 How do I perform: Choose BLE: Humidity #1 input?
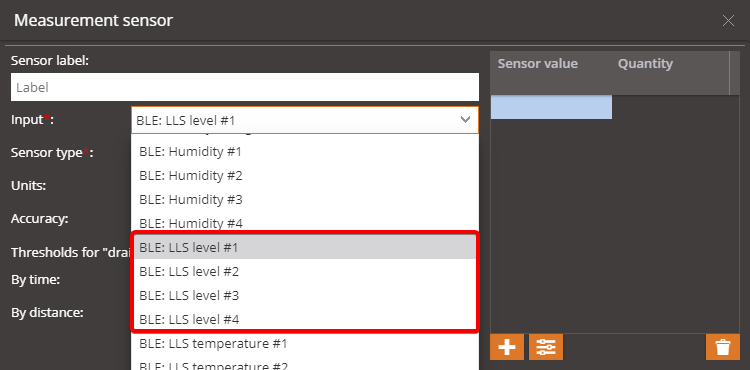pos(305,152)
